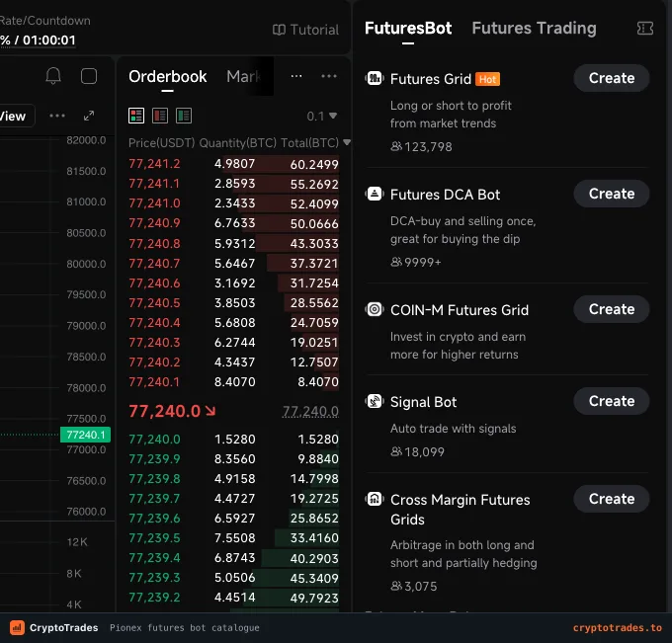672x643 pixels.
Task: Click the Signal Bot user count 18,099
Action: 417,452
